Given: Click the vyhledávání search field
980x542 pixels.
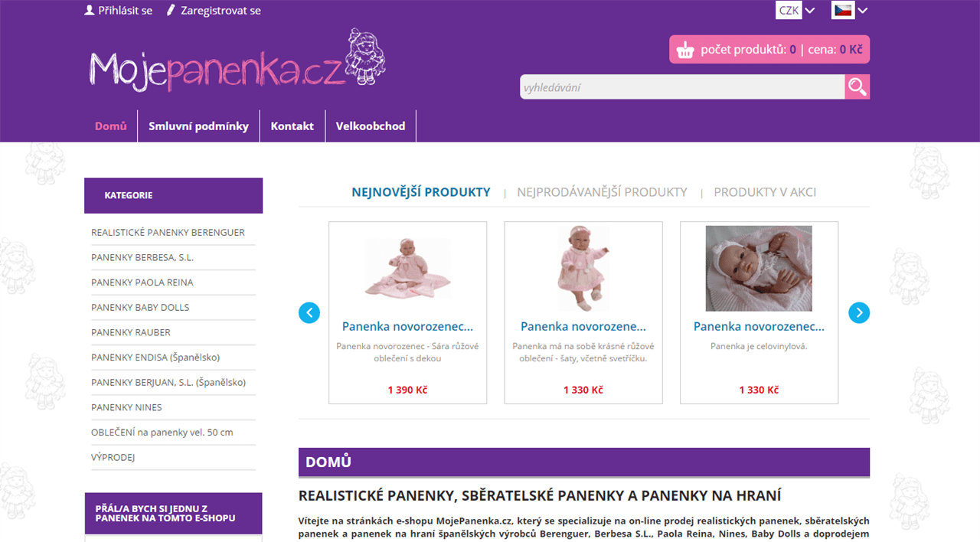Looking at the screenshot, I should [682, 87].
